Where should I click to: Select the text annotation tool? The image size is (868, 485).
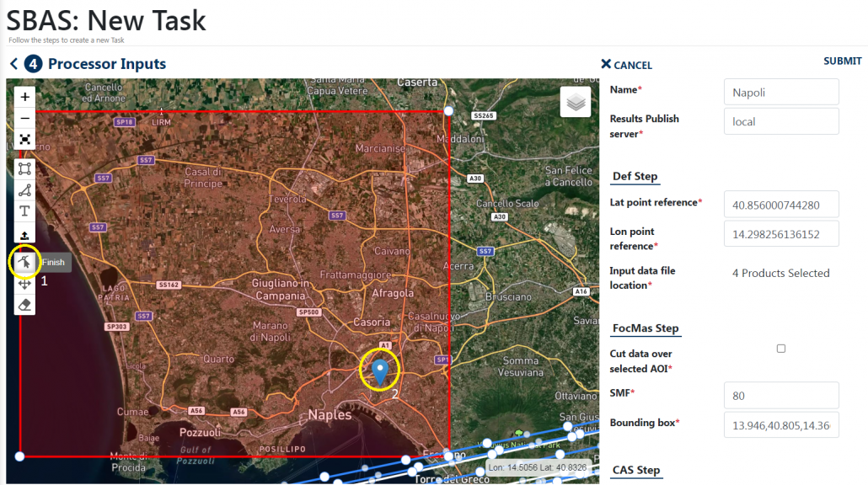click(24, 211)
